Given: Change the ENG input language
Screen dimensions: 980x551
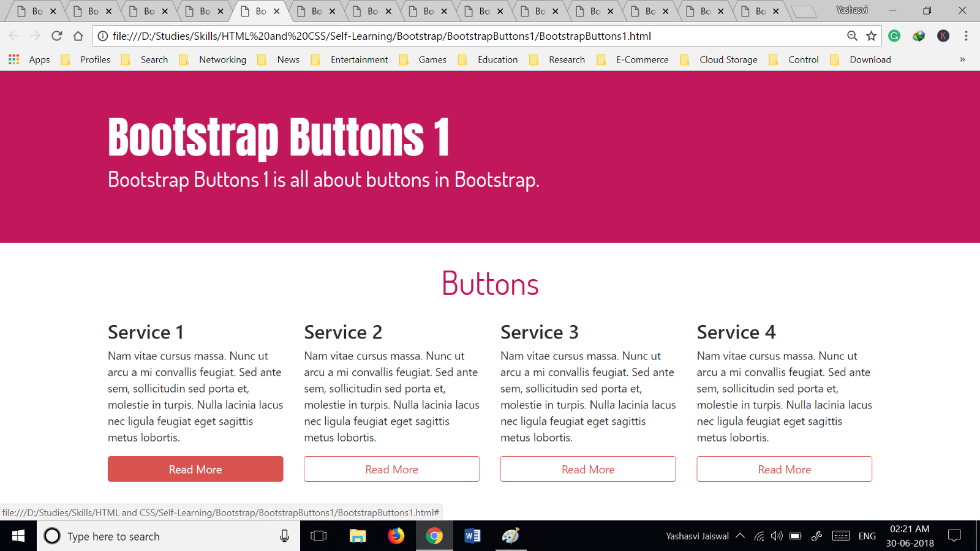Looking at the screenshot, I should pos(867,536).
